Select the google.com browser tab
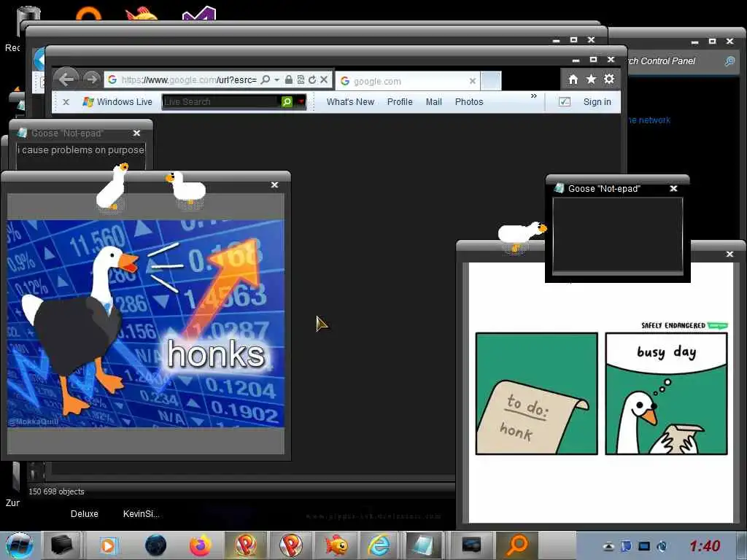 pos(407,81)
